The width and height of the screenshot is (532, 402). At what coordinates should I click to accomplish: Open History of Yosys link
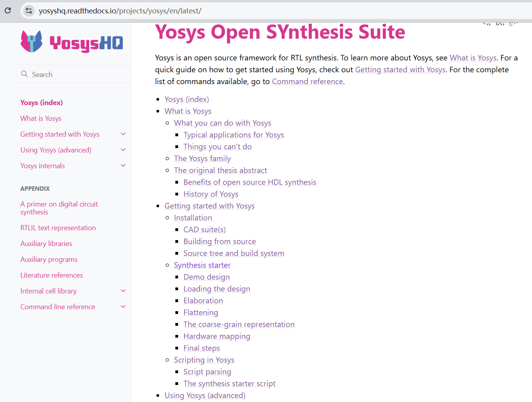coord(211,194)
